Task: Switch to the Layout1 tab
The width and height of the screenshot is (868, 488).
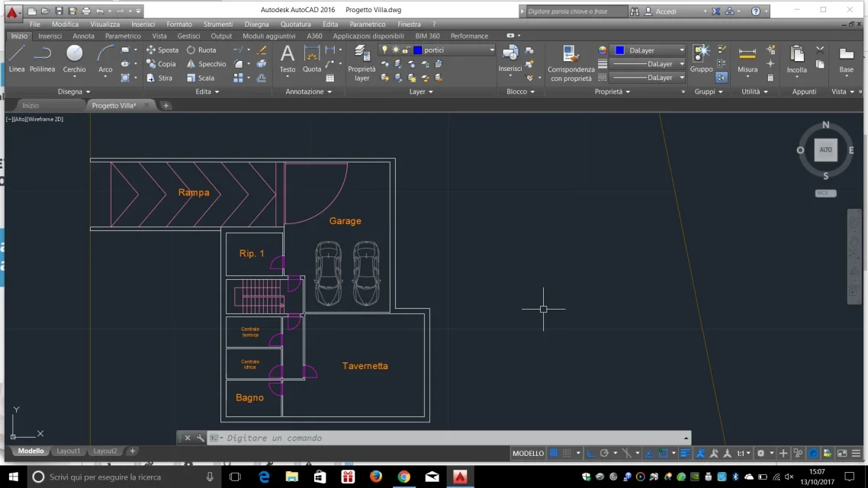Action: tap(68, 451)
